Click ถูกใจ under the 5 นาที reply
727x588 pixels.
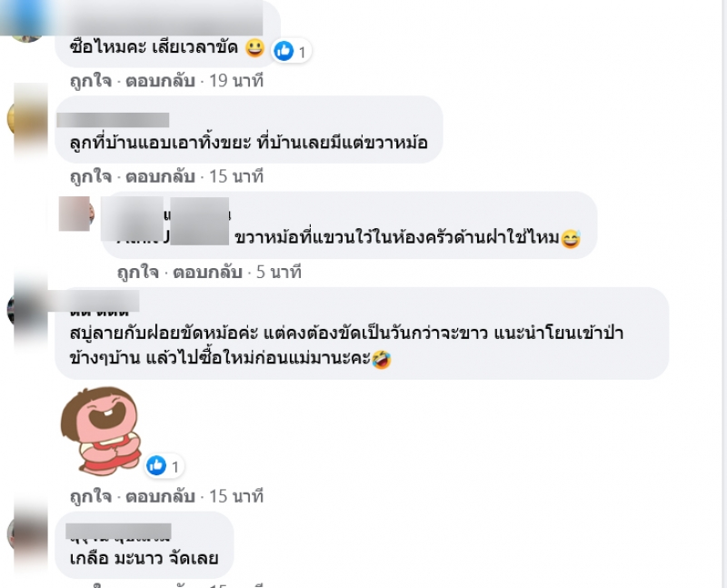pyautogui.click(x=138, y=272)
